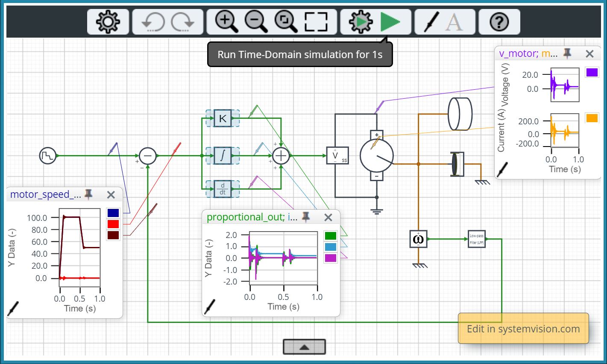607x364 pixels.
Task: Open simulation settings gear with play
Action: tap(360, 21)
